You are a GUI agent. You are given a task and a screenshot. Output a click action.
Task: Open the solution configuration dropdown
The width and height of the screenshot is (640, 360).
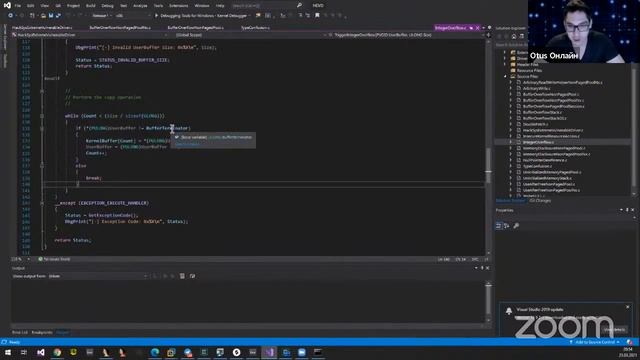coord(101,16)
